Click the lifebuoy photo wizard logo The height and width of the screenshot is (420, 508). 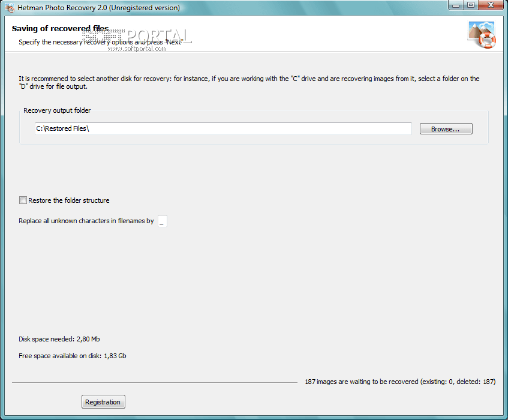click(x=482, y=35)
